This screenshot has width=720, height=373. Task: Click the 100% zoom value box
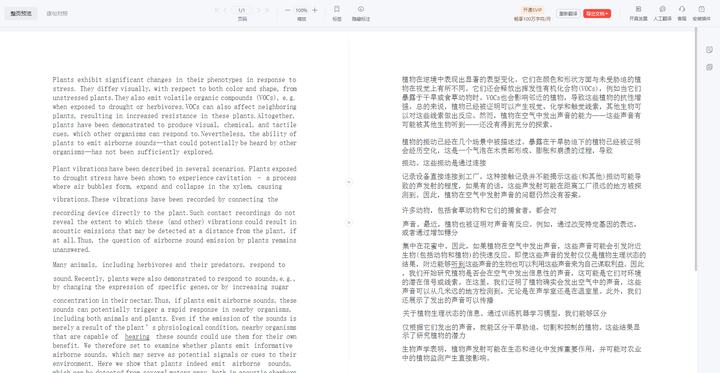pos(301,10)
